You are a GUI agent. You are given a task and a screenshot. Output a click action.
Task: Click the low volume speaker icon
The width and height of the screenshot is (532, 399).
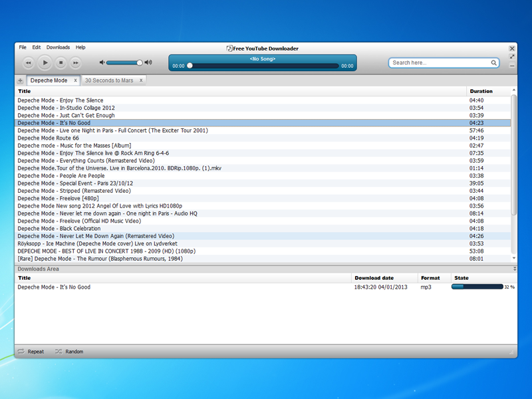102,63
